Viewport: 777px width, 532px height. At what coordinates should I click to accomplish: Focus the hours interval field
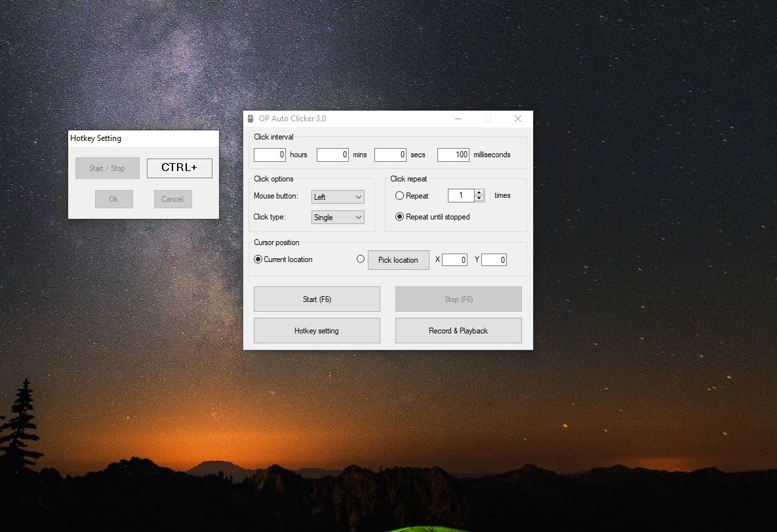(269, 155)
